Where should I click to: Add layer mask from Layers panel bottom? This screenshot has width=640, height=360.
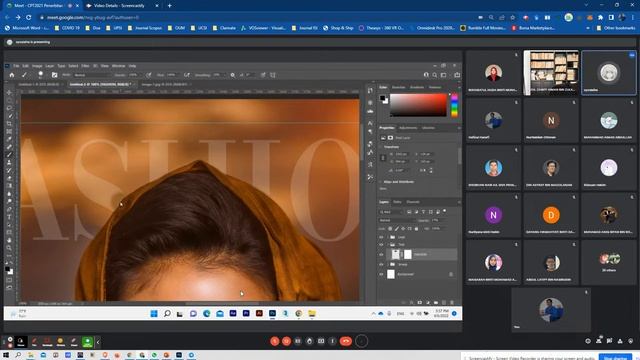coord(420,302)
